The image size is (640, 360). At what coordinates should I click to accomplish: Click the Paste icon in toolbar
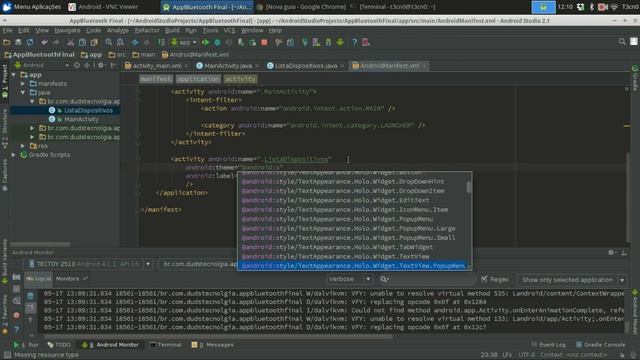click(94, 42)
